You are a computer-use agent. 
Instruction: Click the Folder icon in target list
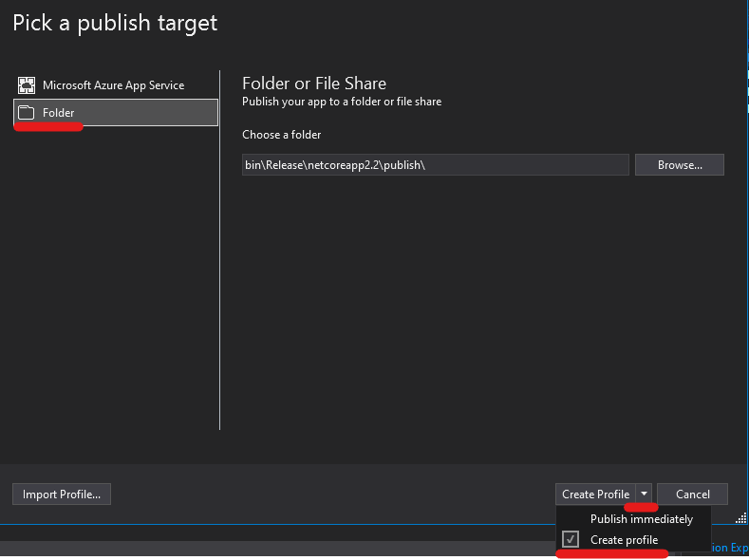pos(27,113)
